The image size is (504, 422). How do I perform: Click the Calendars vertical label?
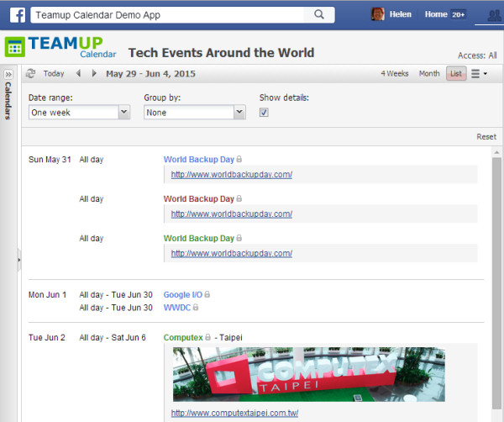[8, 101]
